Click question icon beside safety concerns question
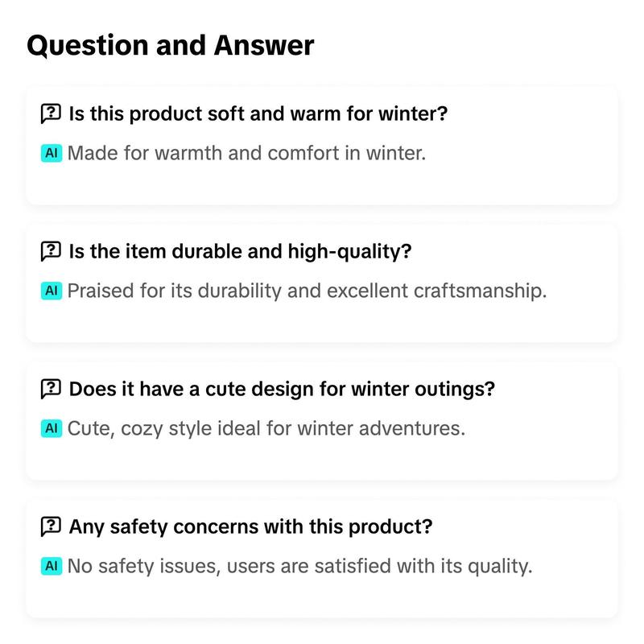The height and width of the screenshot is (644, 644). tap(51, 526)
